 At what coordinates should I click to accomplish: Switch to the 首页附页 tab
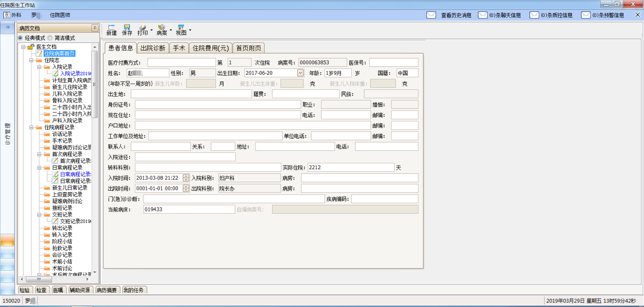[x=249, y=48]
